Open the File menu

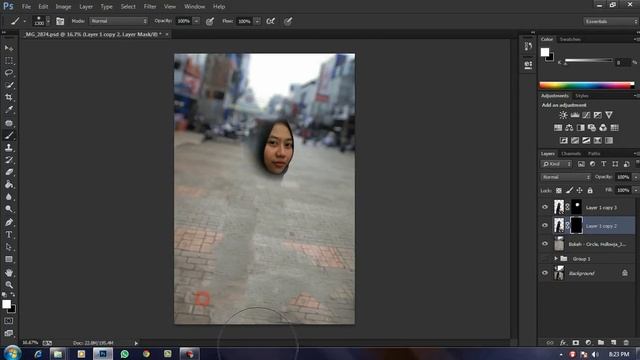coord(26,7)
